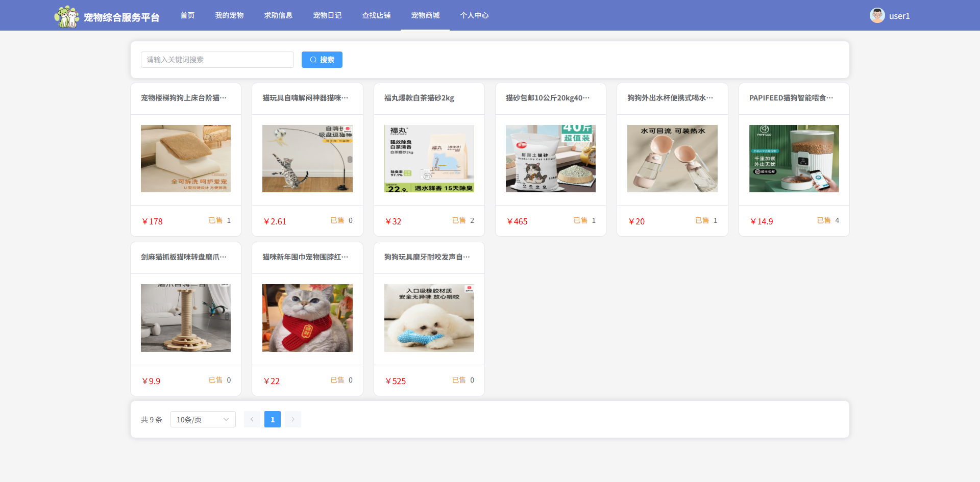Open the sisal cat scratching post image
This screenshot has height=482, width=980.
tap(186, 318)
